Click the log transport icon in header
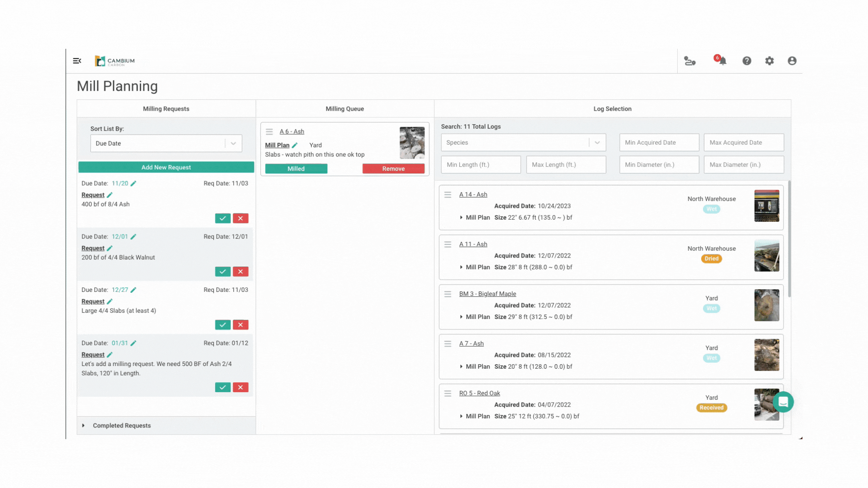 [x=689, y=61]
